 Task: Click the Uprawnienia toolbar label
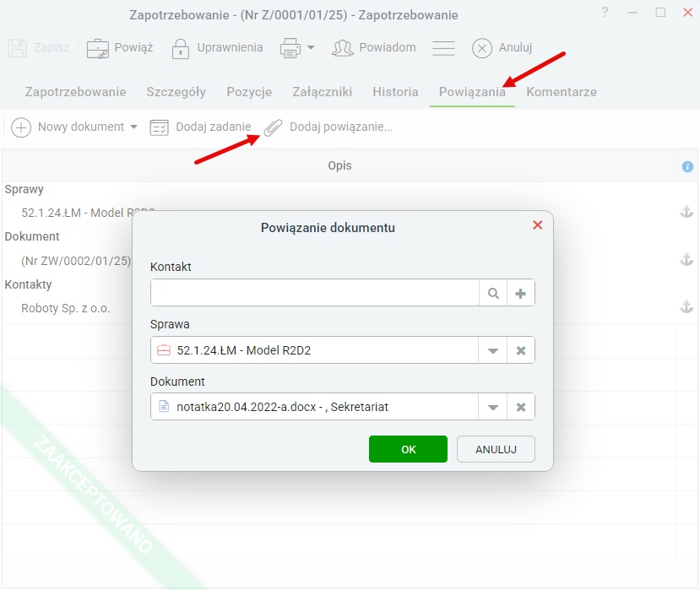click(x=230, y=47)
